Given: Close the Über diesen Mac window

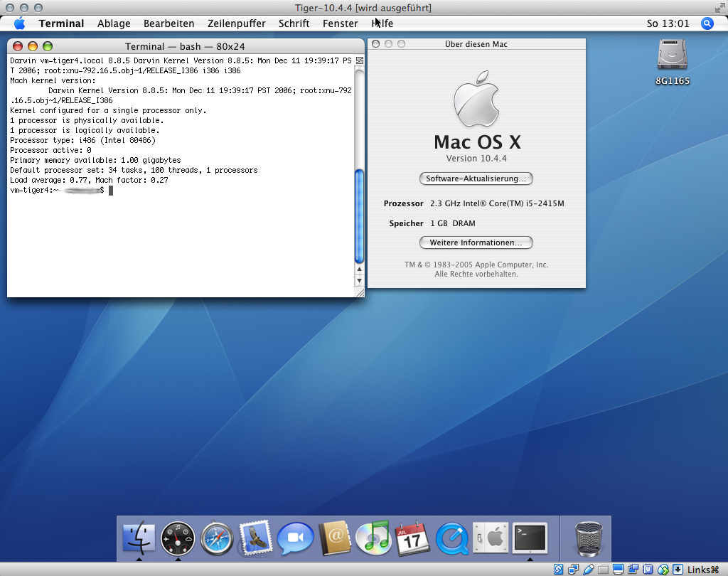Looking at the screenshot, I should coord(375,43).
